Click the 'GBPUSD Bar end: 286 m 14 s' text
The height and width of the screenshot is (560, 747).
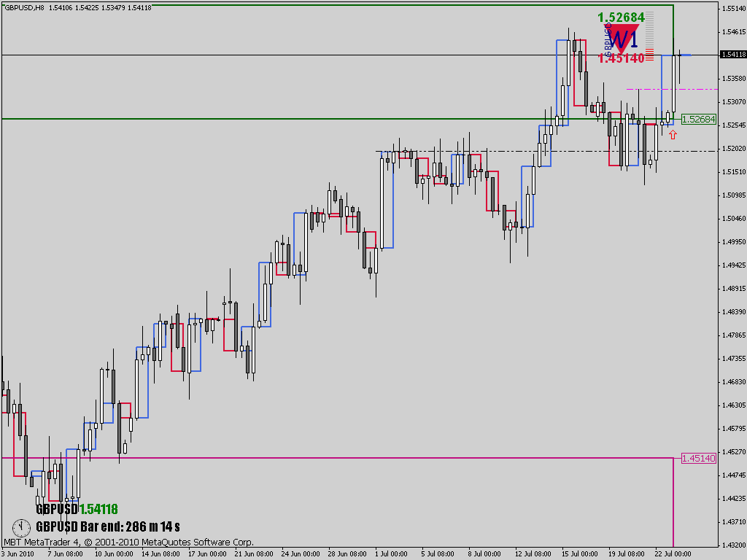pos(108,526)
